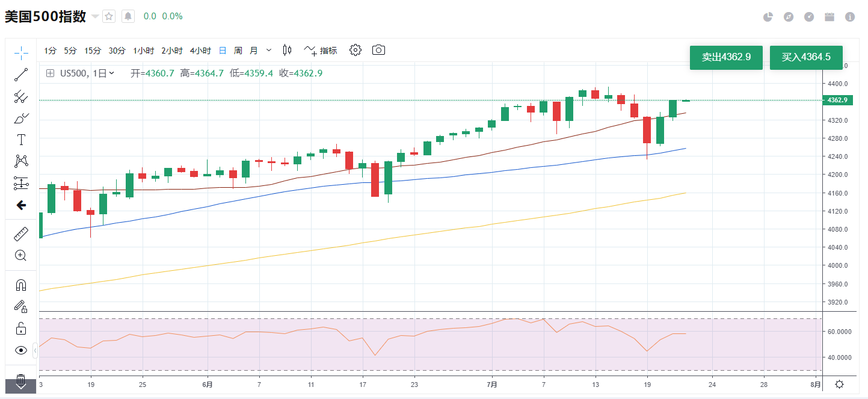868x399 pixels.
Task: Click the 买入4364.5 buy button
Action: [x=806, y=57]
